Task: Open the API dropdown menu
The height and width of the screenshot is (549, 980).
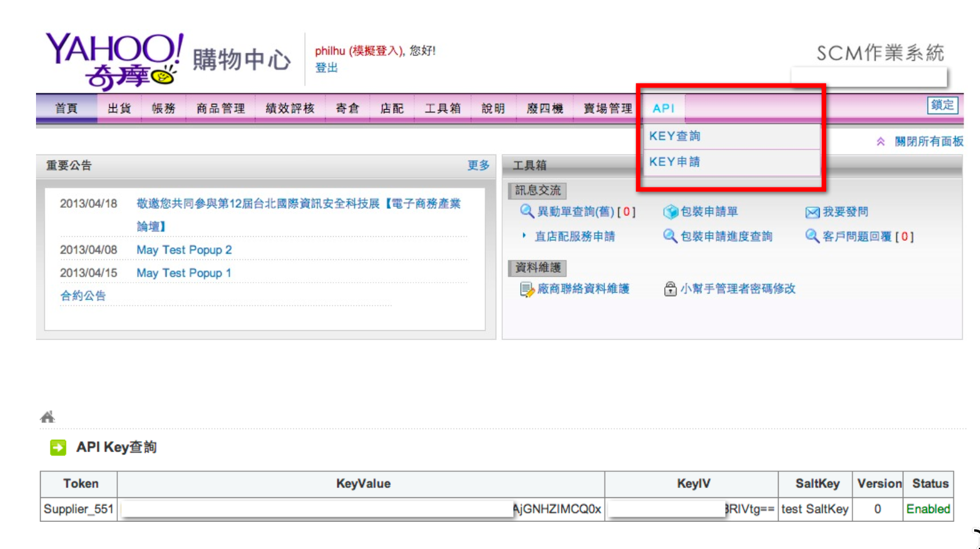Action: point(663,109)
